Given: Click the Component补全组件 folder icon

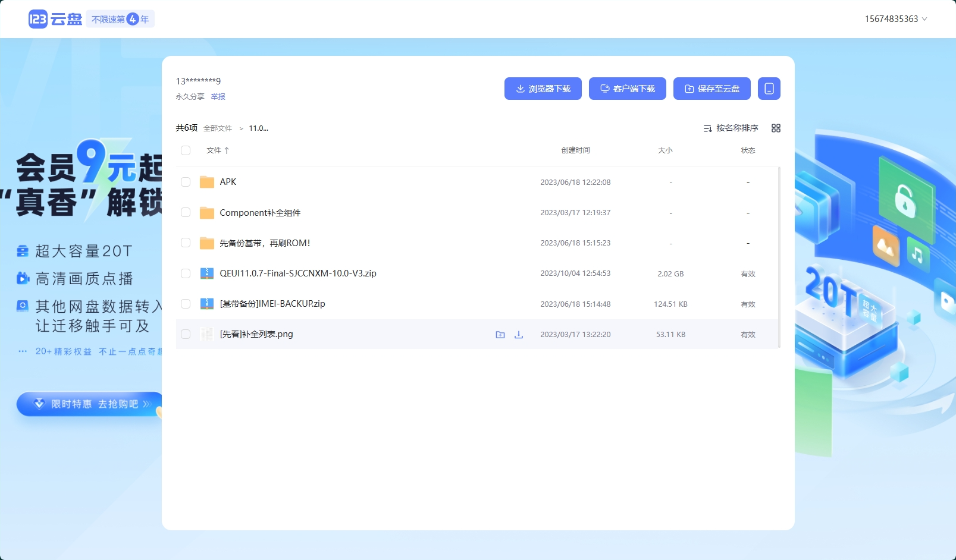Looking at the screenshot, I should click(207, 213).
